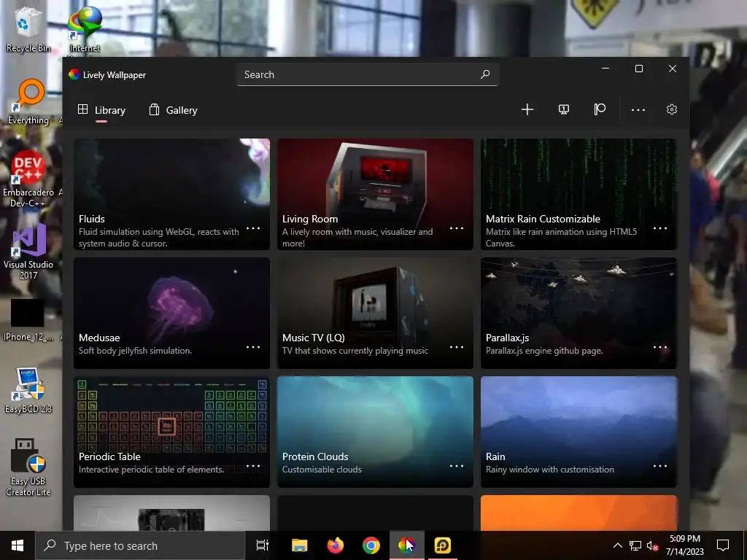Click the taskbar Type here to search box

point(140,545)
